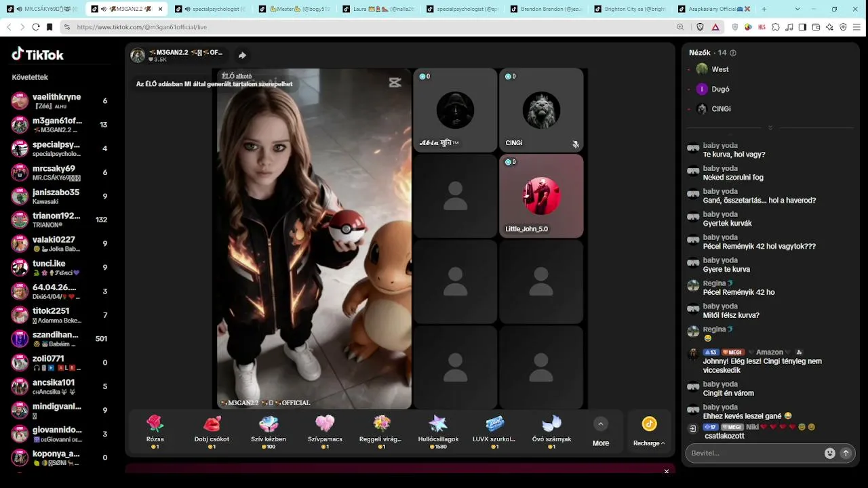868x488 pixels.
Task: Open the emoji picker in chat
Action: tap(829, 453)
